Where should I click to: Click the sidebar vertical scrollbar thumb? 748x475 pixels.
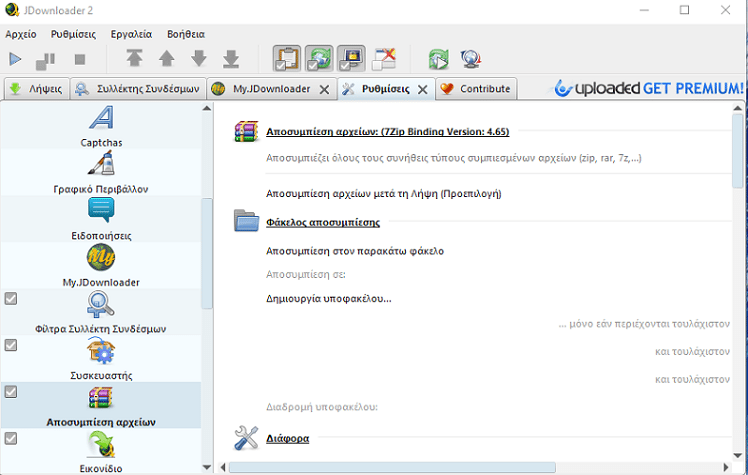(x=207, y=253)
